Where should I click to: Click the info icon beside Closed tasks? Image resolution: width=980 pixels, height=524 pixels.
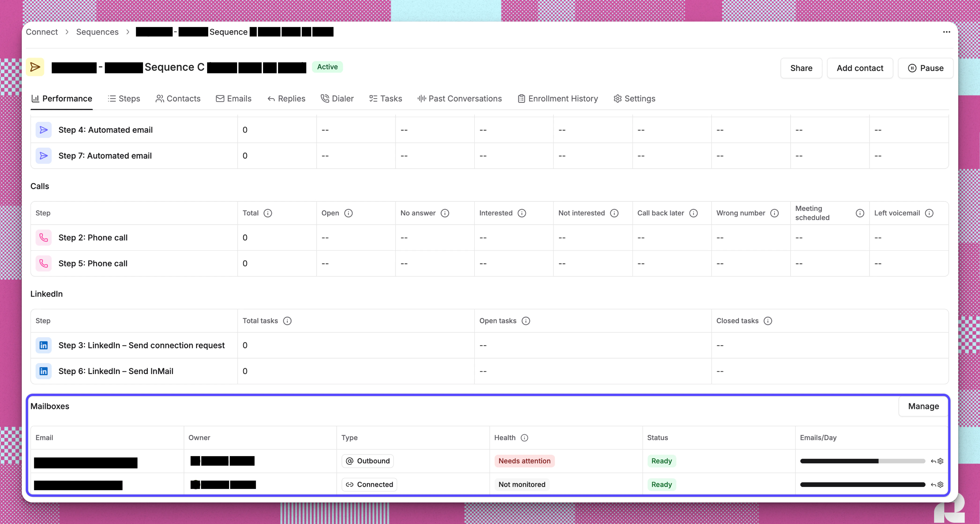(x=768, y=321)
